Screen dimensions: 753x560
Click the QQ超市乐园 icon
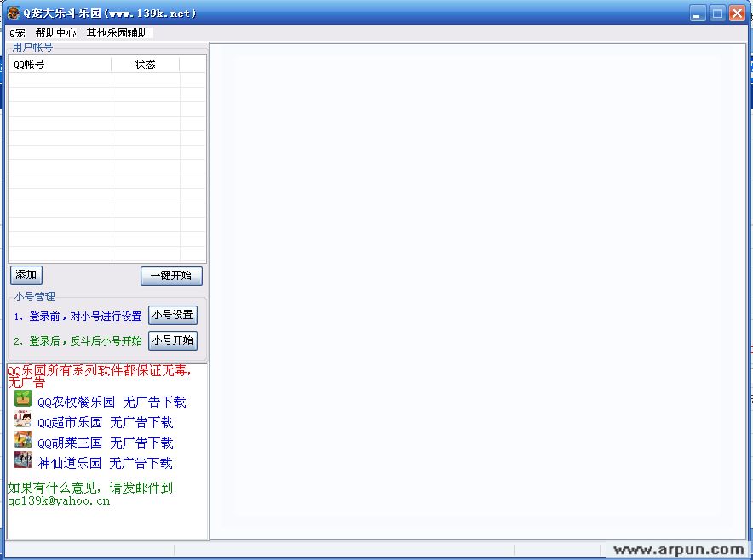click(22, 420)
